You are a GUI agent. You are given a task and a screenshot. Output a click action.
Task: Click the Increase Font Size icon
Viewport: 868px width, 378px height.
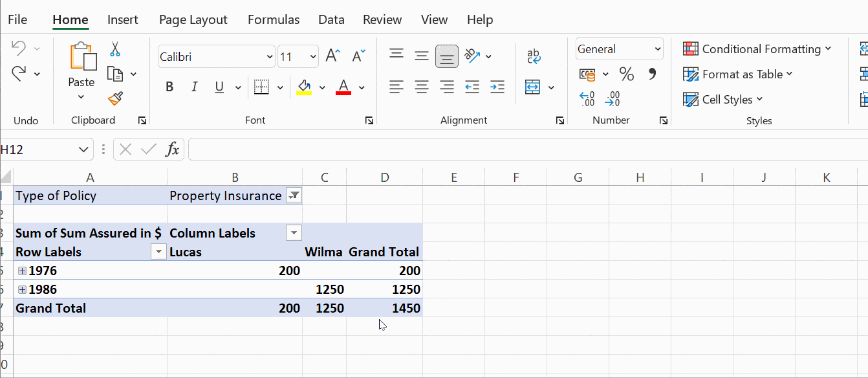click(332, 55)
